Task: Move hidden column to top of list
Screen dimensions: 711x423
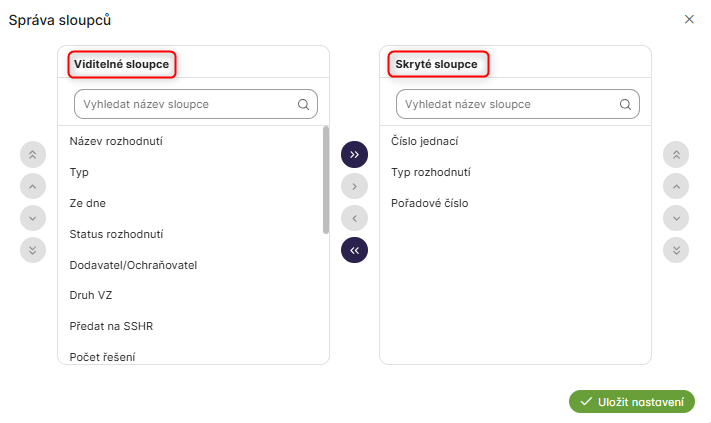Action: [x=677, y=155]
